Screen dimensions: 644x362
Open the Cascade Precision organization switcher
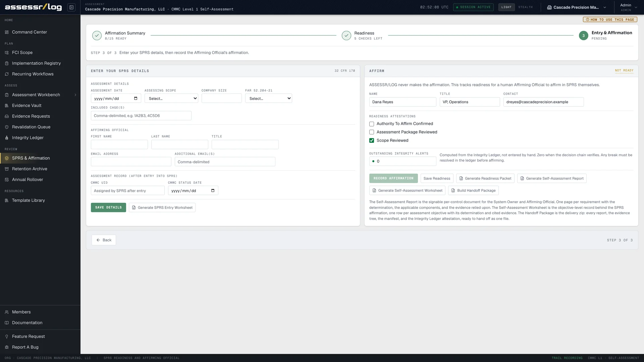tap(577, 7)
